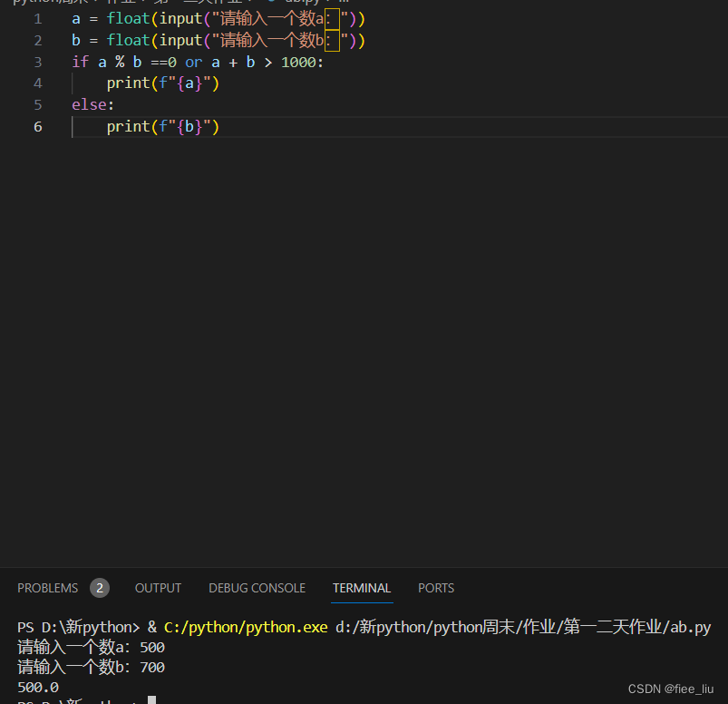
Task: Click terminal input value 700
Action: click(152, 668)
